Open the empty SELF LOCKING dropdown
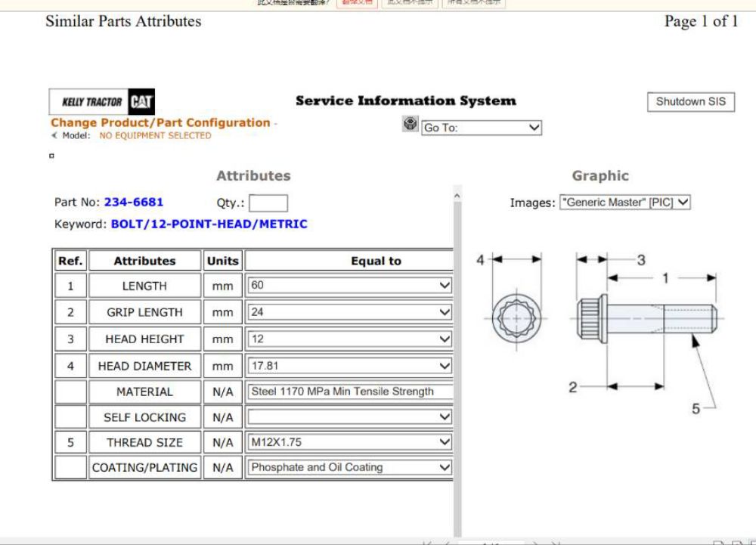This screenshot has width=756, height=545. point(350,416)
